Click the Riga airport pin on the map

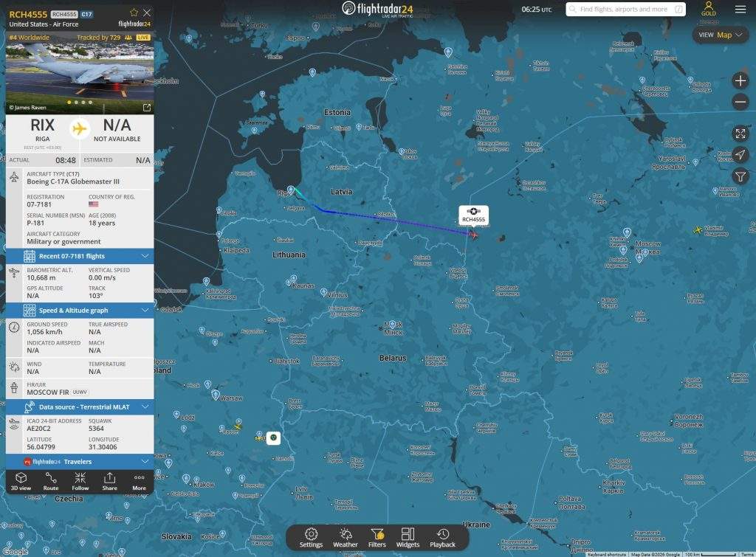pos(291,191)
